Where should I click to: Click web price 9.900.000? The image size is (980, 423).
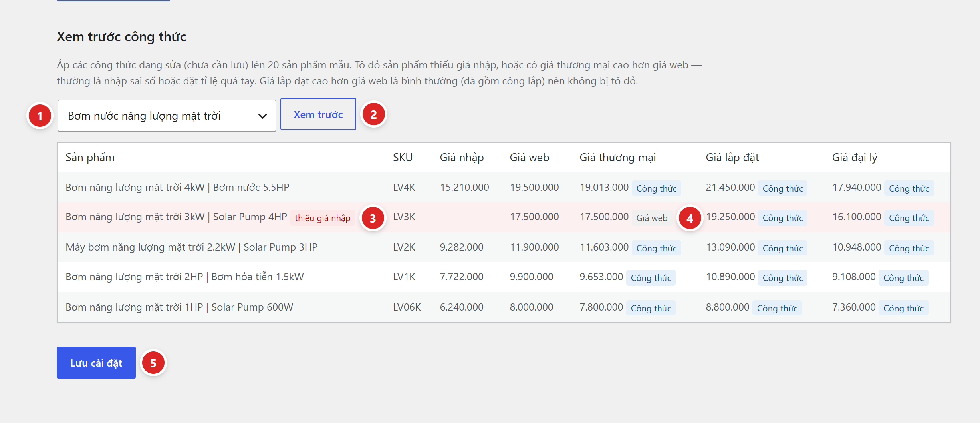point(531,277)
